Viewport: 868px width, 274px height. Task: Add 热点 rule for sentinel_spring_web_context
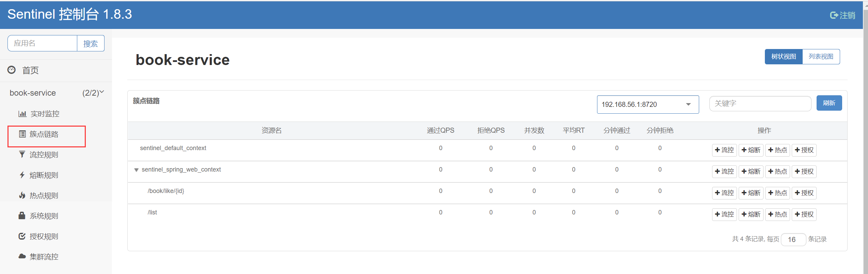pos(777,172)
